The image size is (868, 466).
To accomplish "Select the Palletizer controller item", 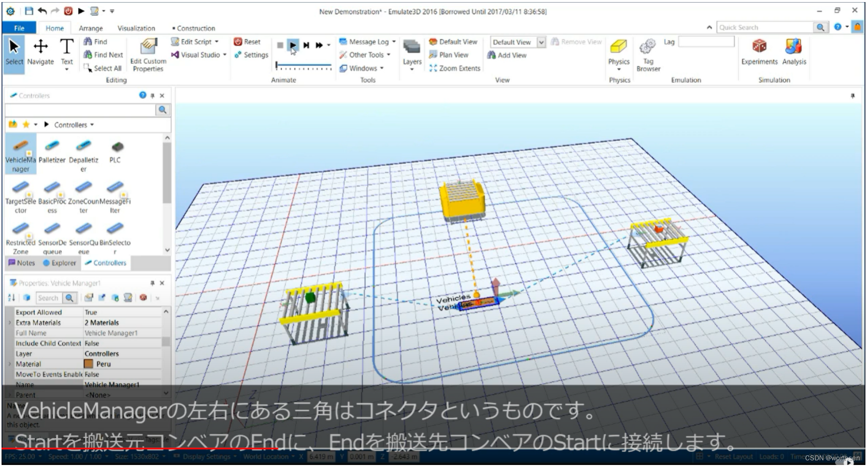I will (x=52, y=152).
